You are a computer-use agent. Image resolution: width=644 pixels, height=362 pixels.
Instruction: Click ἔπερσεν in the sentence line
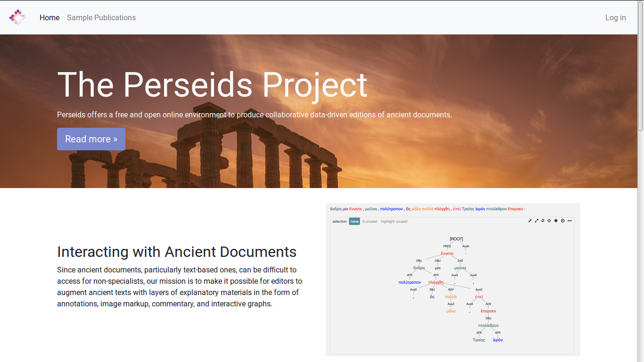tap(515, 209)
